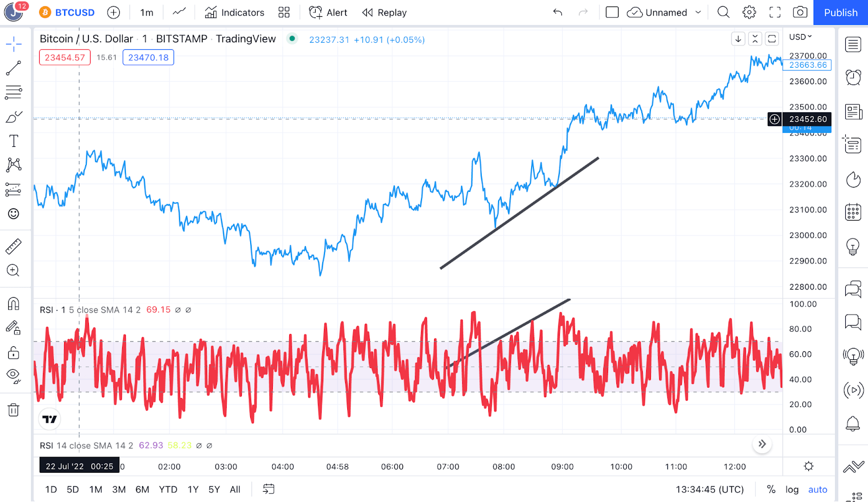
Task: Collapse pane using the down arrow button
Action: (738, 39)
